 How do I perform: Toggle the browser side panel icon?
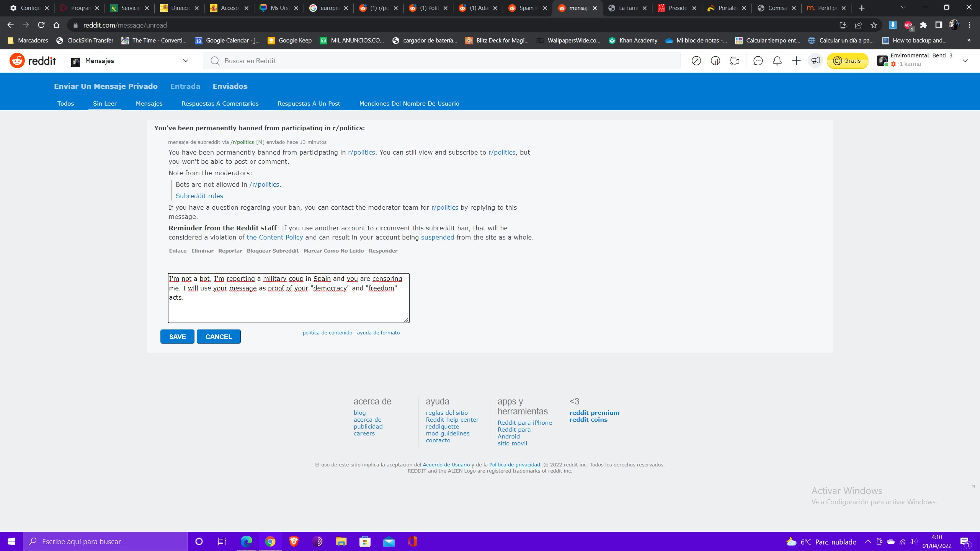(x=939, y=25)
